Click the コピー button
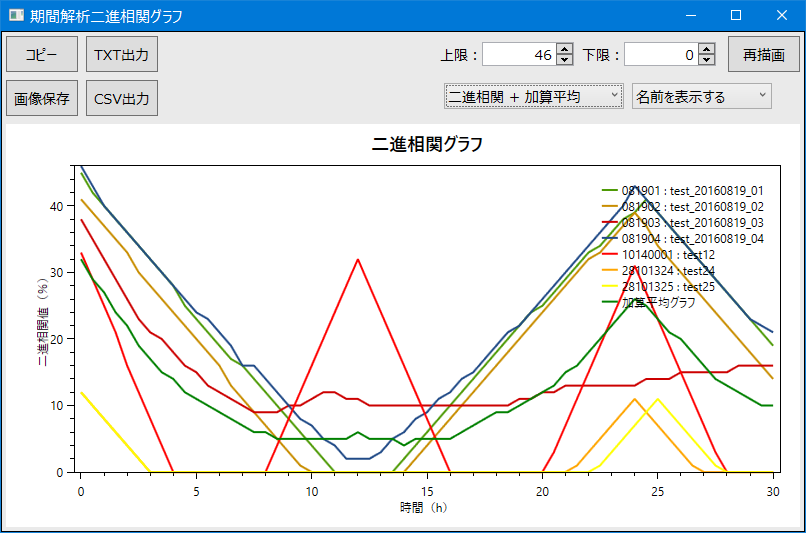The width and height of the screenshot is (806, 533). (x=42, y=54)
